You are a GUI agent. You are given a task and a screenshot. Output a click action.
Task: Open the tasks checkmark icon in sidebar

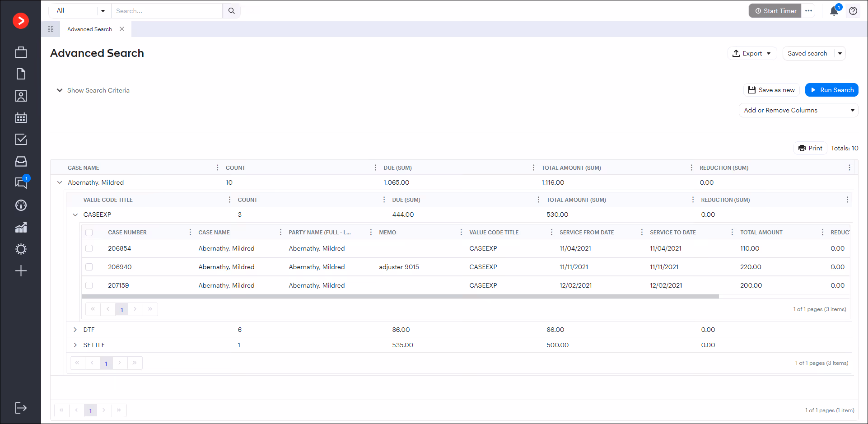21,140
